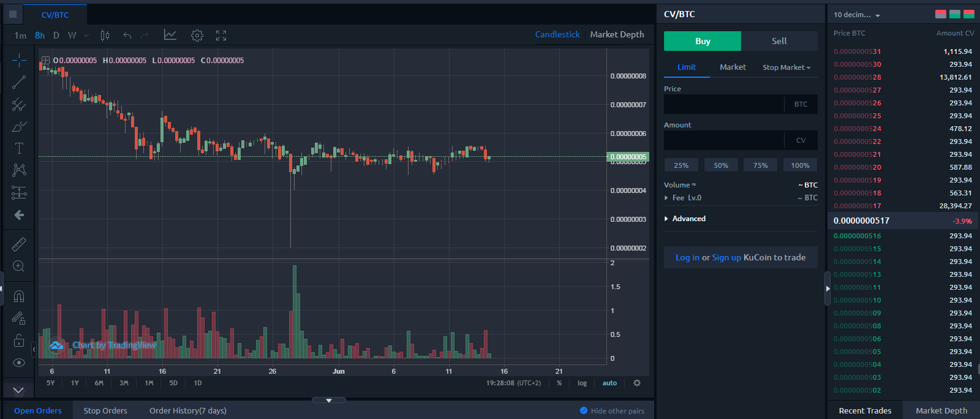This screenshot has width=980, height=419.
Task: Expand more drawing tools with bottom chevron
Action: pyautogui.click(x=18, y=390)
